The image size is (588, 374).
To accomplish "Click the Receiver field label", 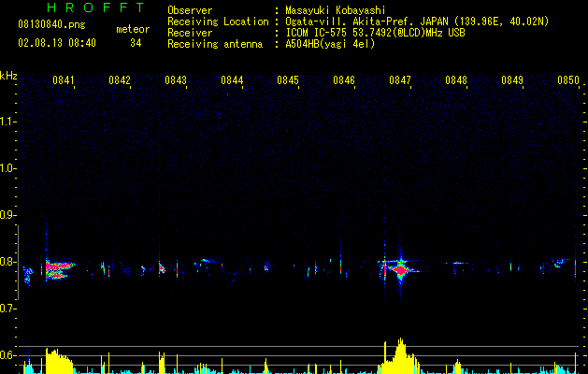I will pos(190,33).
